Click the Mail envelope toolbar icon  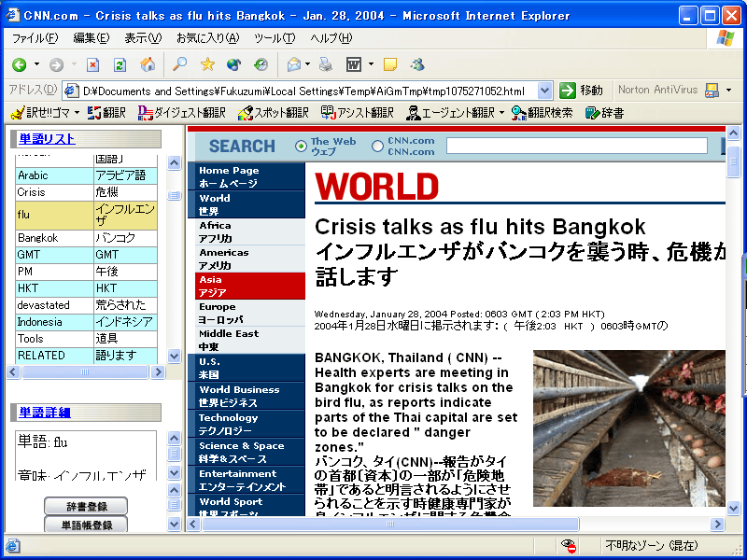pos(294,64)
